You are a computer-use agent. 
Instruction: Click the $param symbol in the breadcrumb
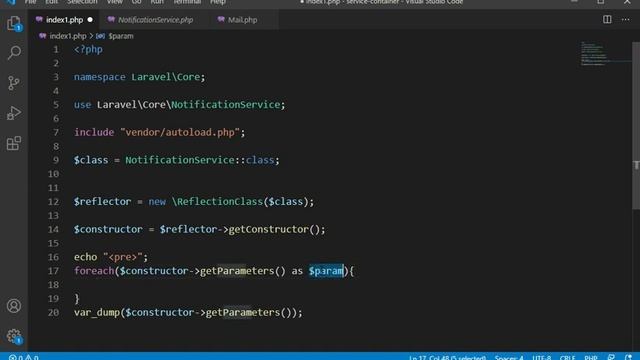[x=121, y=36]
